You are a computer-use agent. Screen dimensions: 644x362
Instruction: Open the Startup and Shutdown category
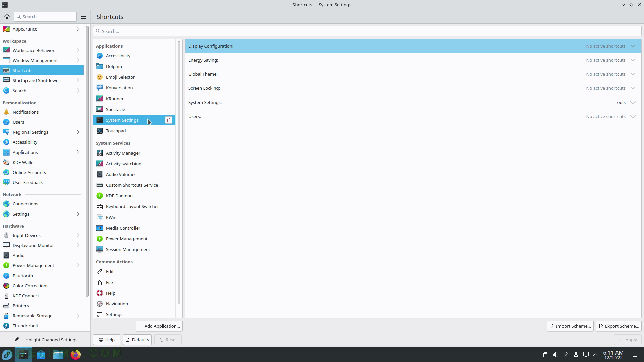(42, 80)
